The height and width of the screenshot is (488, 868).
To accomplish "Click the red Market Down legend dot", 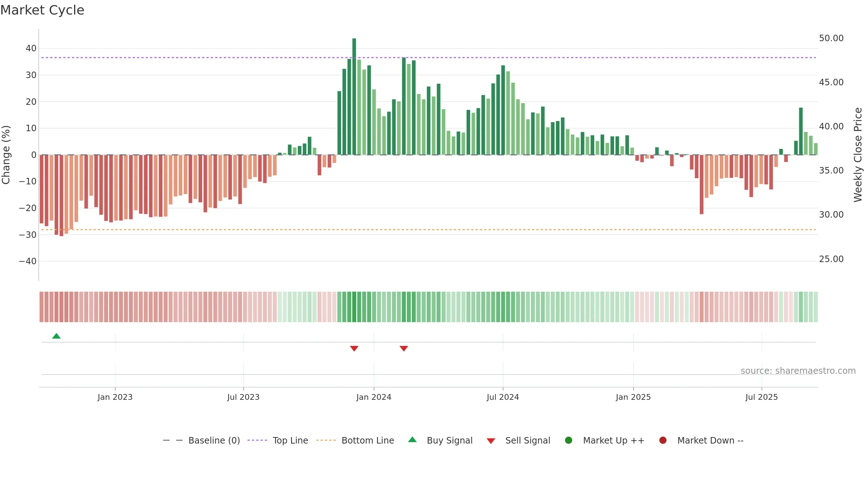I will (x=663, y=440).
